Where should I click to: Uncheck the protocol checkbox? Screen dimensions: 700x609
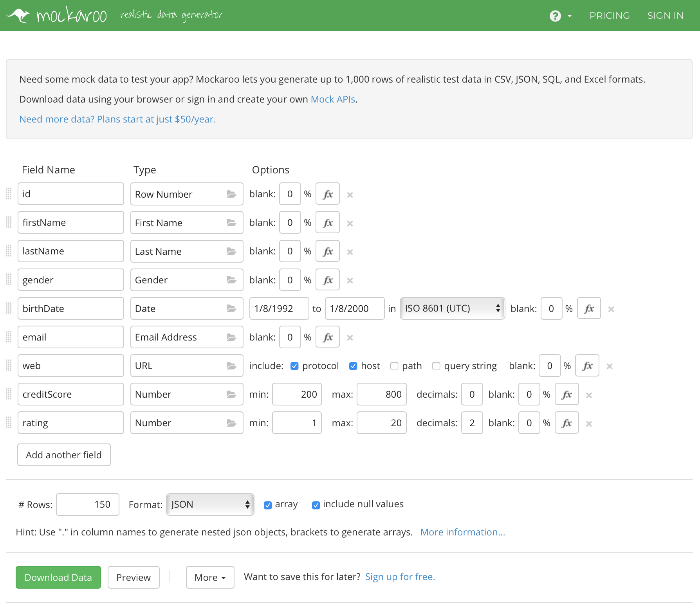tap(294, 366)
